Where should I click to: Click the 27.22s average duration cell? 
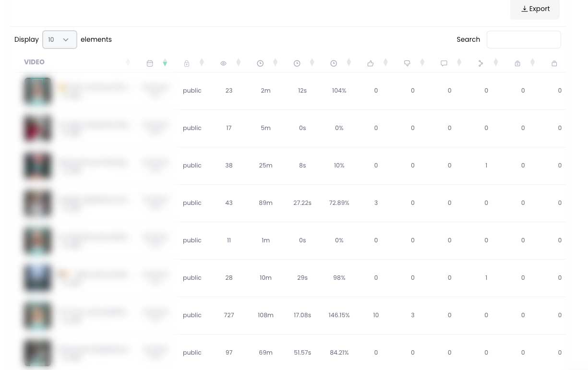pyautogui.click(x=302, y=203)
